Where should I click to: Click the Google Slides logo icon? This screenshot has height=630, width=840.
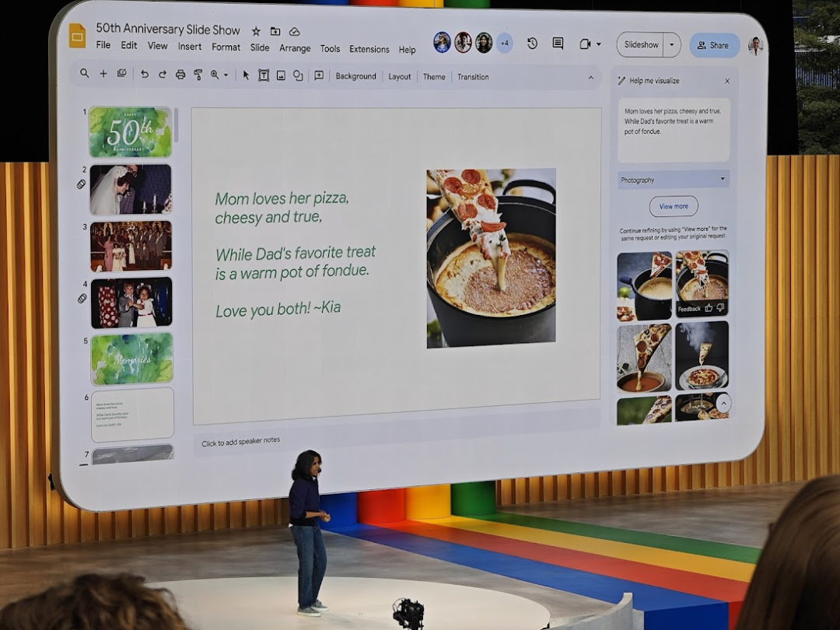(78, 36)
